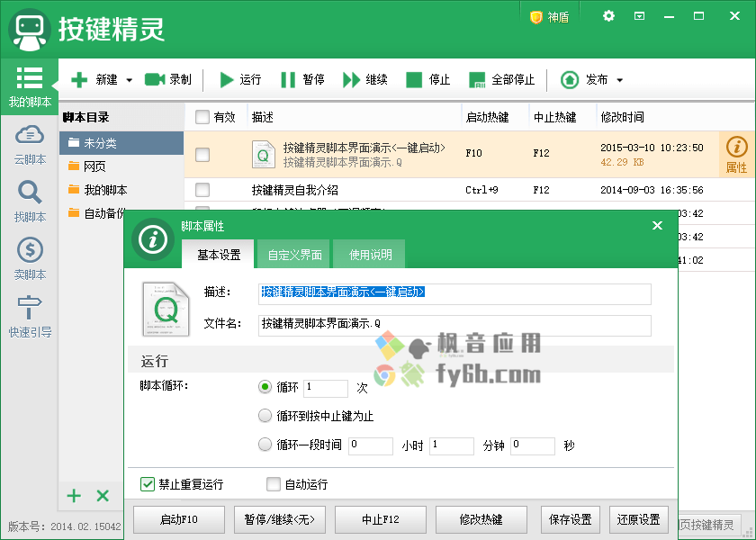
Task: Open the 云脚本 cloud scripts section
Action: [x=30, y=145]
